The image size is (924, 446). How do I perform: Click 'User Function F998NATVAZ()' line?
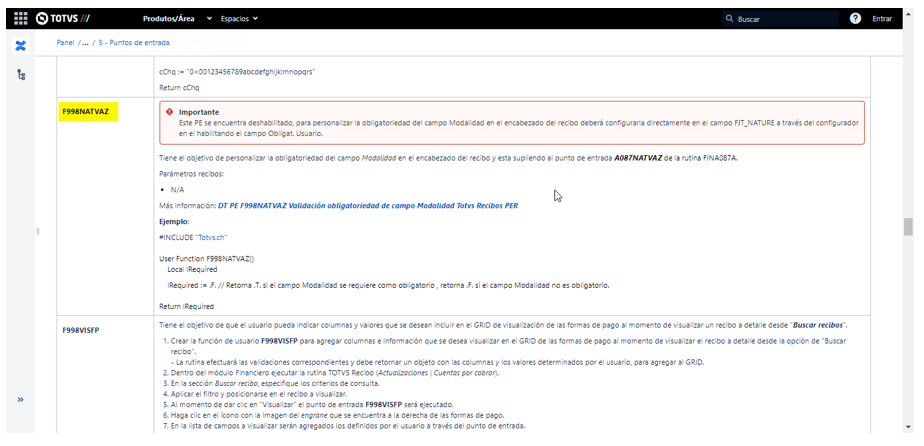(206, 258)
